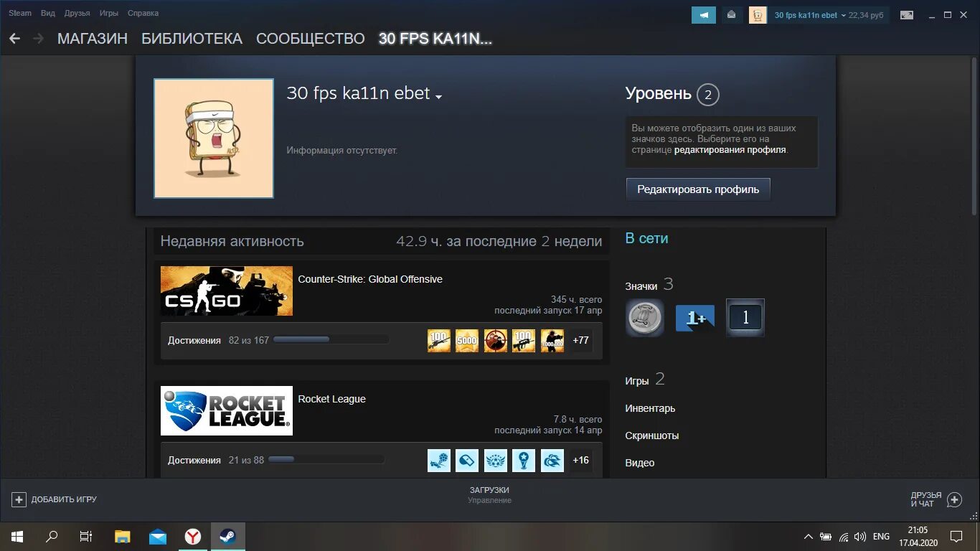
Task: Open Инвентарь link
Action: (x=650, y=408)
